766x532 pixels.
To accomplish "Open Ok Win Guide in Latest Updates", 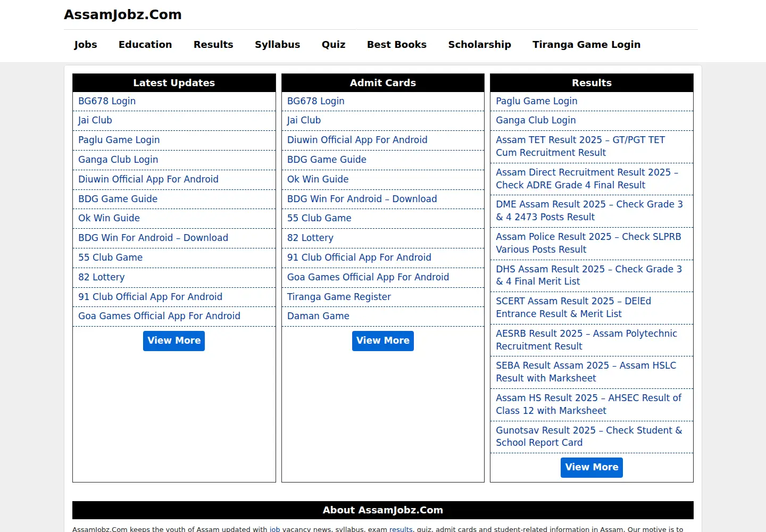I will 109,218.
